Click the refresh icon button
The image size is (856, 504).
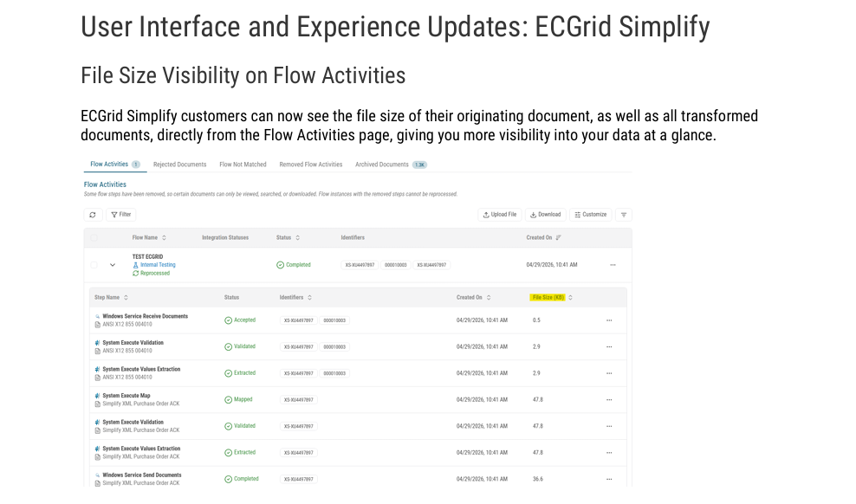(x=93, y=215)
